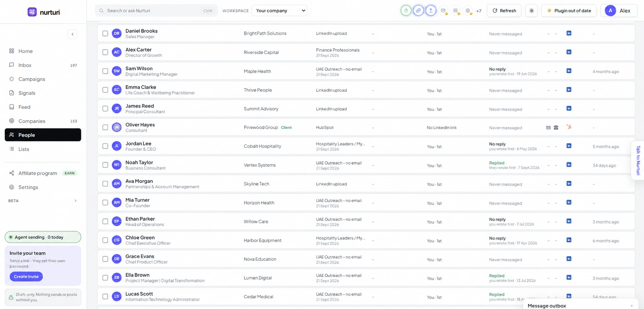
Task: Click Oliver Hayes' avatar image
Action: click(x=117, y=127)
